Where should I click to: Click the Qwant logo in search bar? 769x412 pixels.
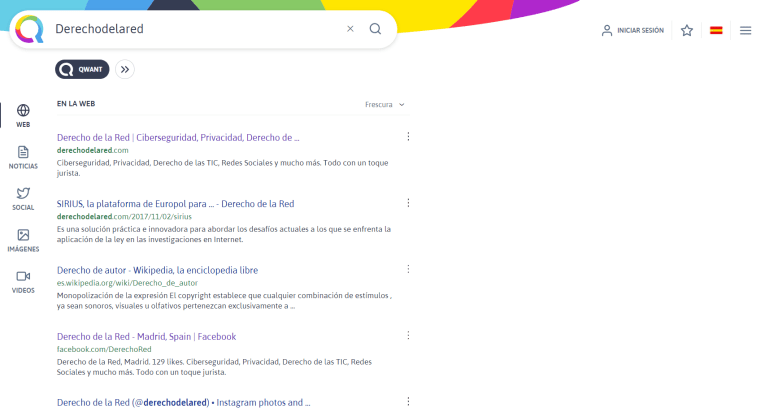[x=29, y=29]
